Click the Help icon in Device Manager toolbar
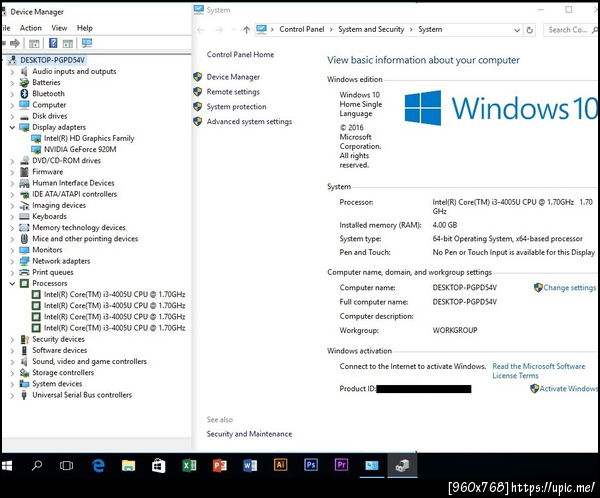This screenshot has width=600, height=498. click(53, 43)
